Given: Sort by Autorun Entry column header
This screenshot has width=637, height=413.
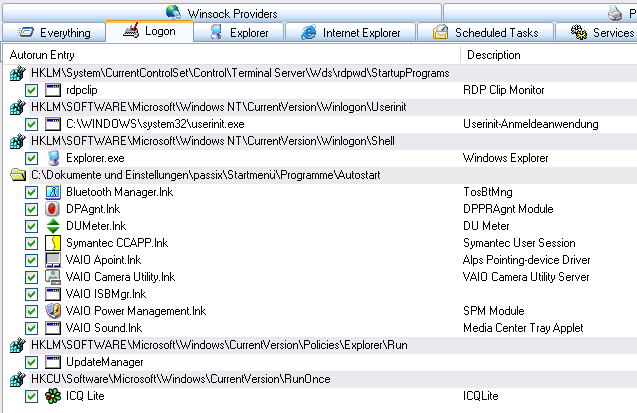Looking at the screenshot, I should click(232, 55).
